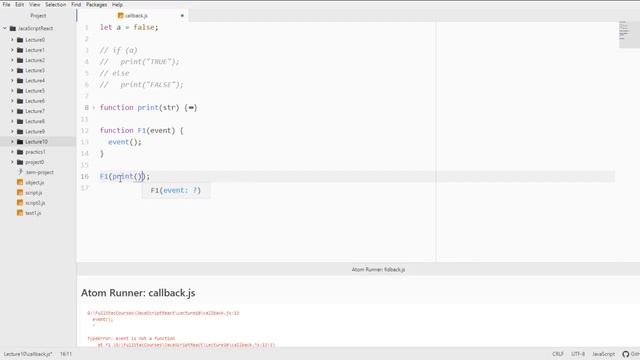This screenshot has width=640, height=360.
Task: Click the F1(event: ?) signature tooltip
Action: [x=176, y=190]
